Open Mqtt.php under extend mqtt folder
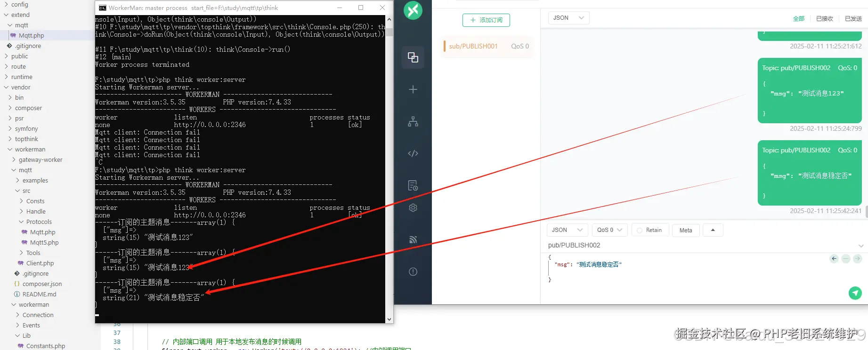This screenshot has height=350, width=868. click(32, 35)
